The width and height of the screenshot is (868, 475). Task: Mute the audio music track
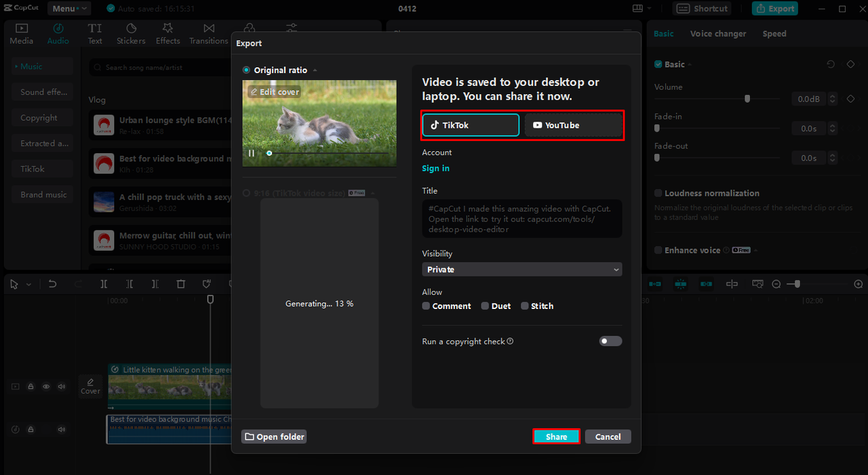pos(62,430)
